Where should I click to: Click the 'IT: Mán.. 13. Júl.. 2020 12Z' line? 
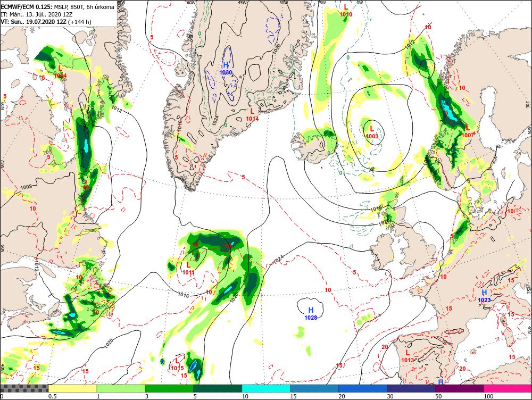click(x=36, y=14)
